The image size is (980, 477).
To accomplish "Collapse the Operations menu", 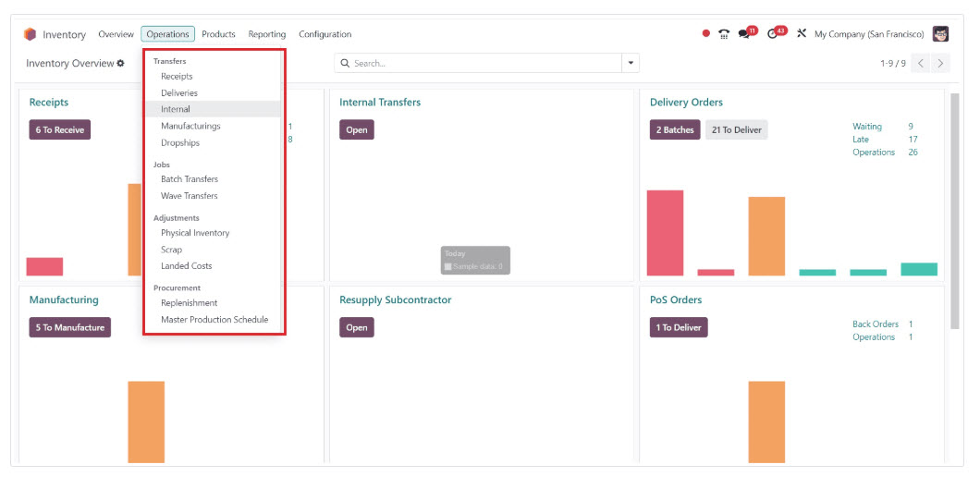I will pyautogui.click(x=167, y=34).
